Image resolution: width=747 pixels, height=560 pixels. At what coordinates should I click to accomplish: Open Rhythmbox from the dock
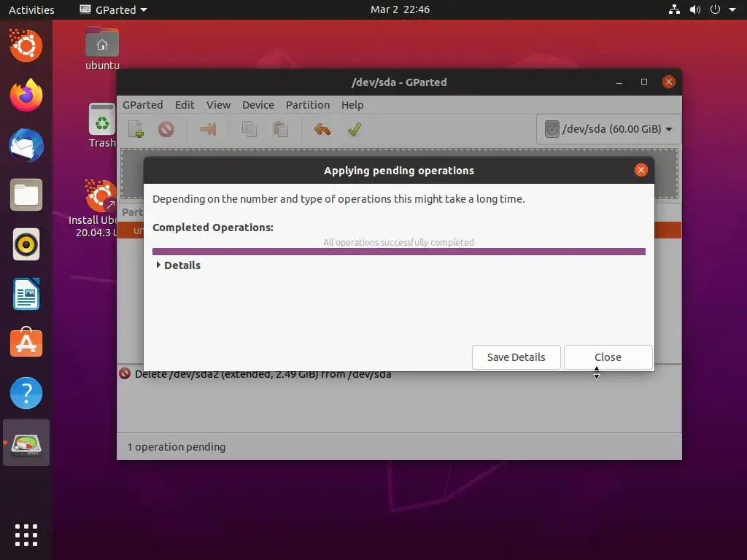26,245
